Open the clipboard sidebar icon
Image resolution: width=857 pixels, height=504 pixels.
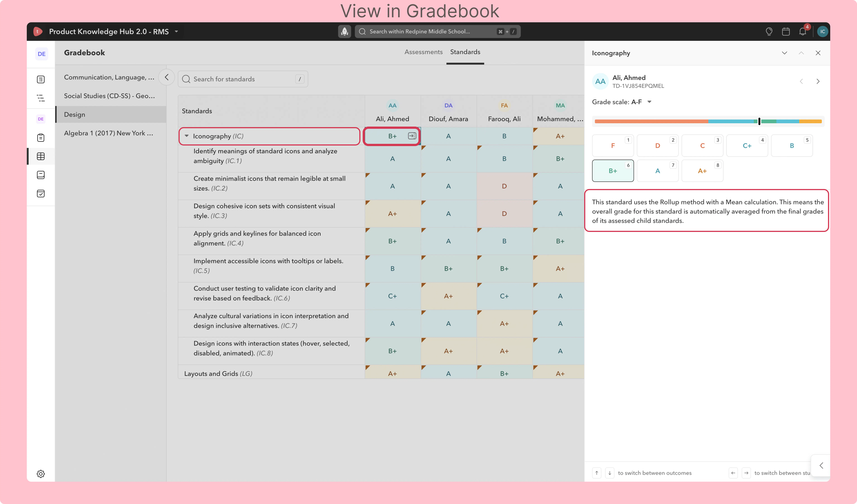click(x=41, y=138)
